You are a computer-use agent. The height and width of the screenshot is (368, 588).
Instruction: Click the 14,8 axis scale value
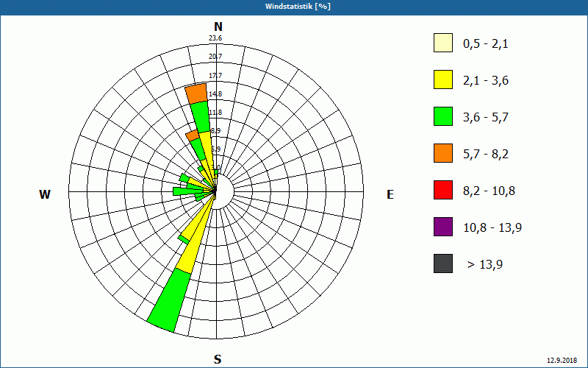tap(215, 94)
